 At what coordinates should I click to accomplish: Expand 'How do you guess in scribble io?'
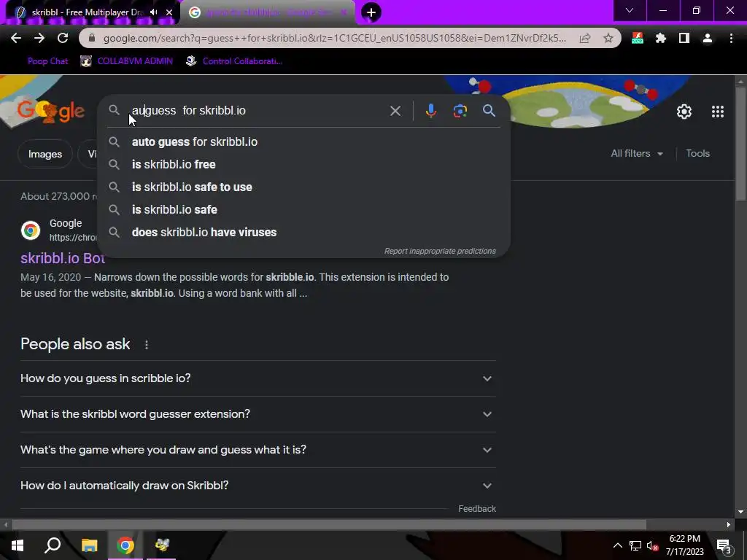coord(258,378)
